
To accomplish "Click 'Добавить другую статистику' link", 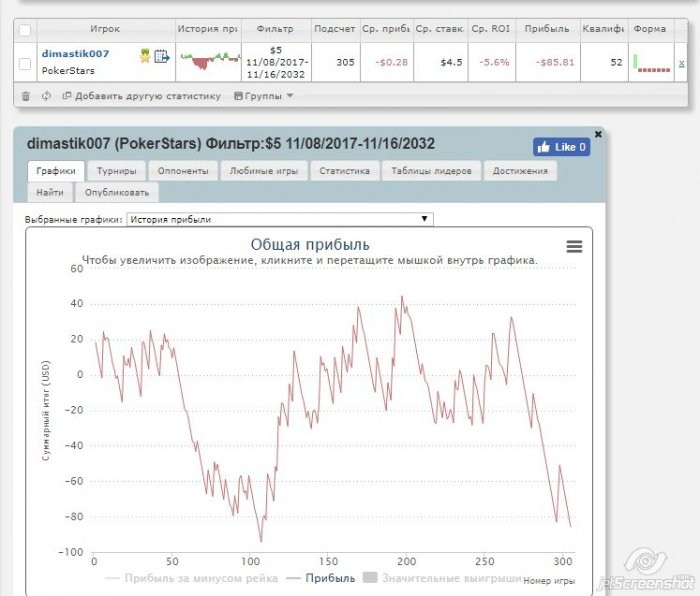I will (x=141, y=96).
